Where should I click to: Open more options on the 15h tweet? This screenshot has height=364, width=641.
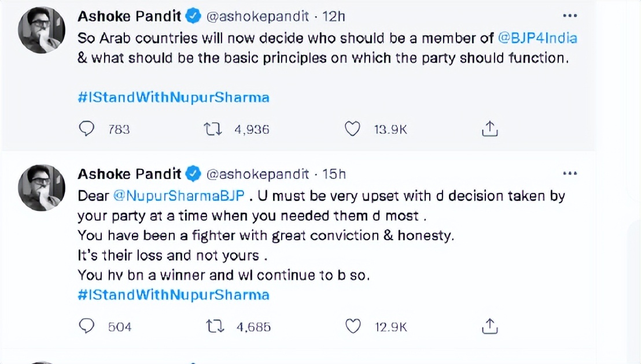pos(570,173)
